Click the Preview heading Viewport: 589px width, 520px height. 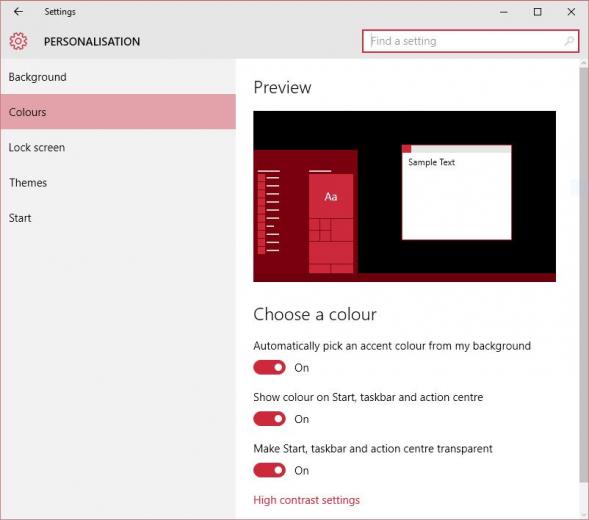(282, 88)
